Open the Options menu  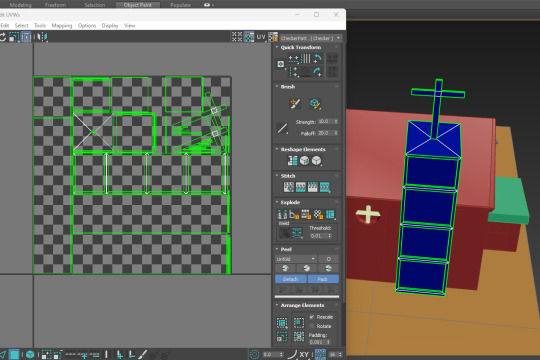tap(87, 25)
